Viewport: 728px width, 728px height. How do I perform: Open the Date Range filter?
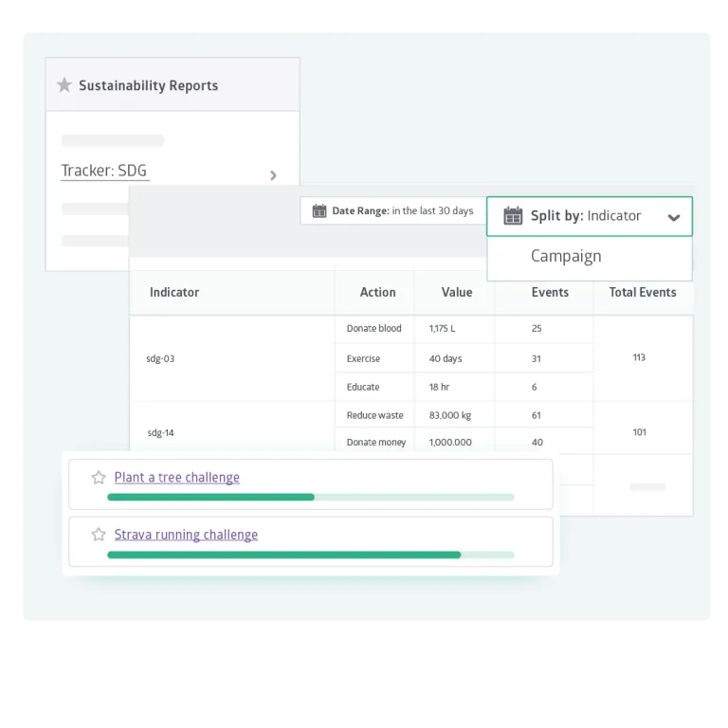click(x=392, y=210)
